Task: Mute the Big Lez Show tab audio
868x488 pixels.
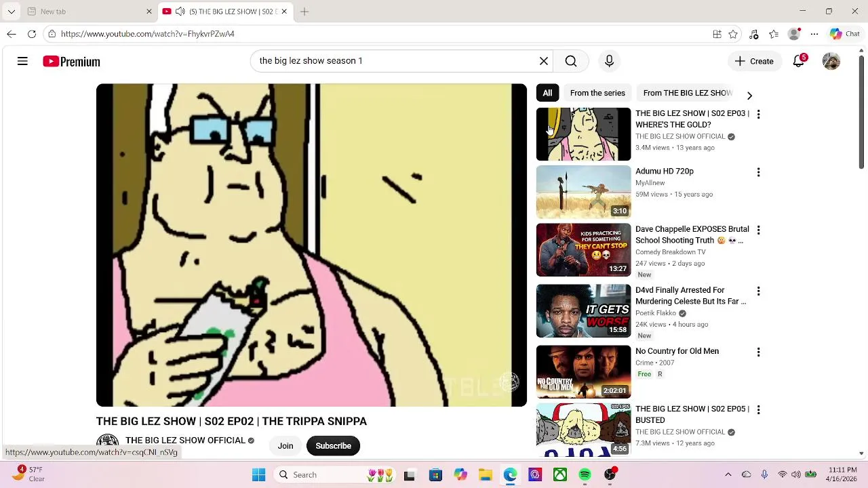Action: tap(180, 12)
